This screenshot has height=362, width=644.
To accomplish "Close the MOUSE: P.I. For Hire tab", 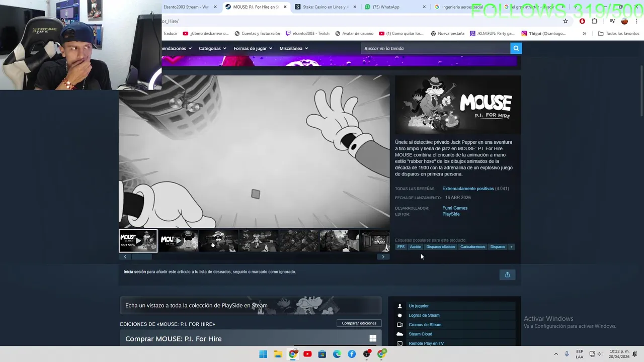I will click(285, 7).
